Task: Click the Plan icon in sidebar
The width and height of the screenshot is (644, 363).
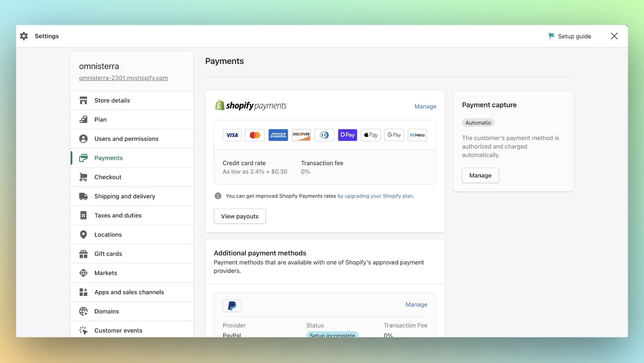Action: pos(83,120)
